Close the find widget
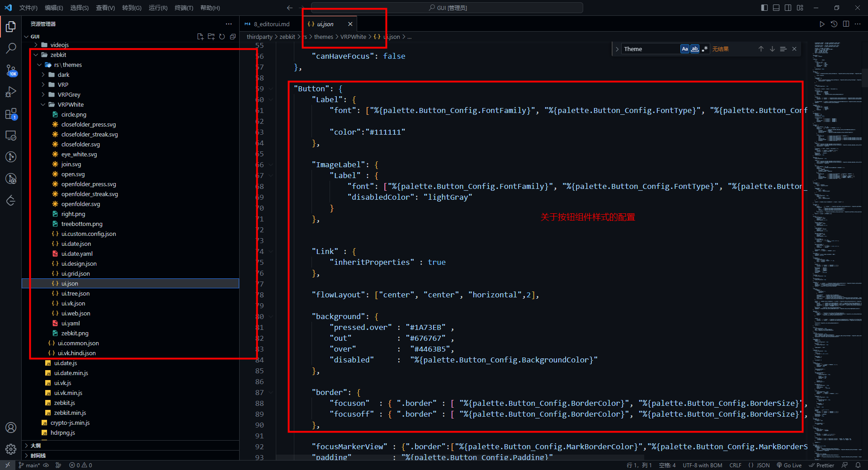Image resolution: width=868 pixels, height=470 pixels. pyautogui.click(x=794, y=49)
